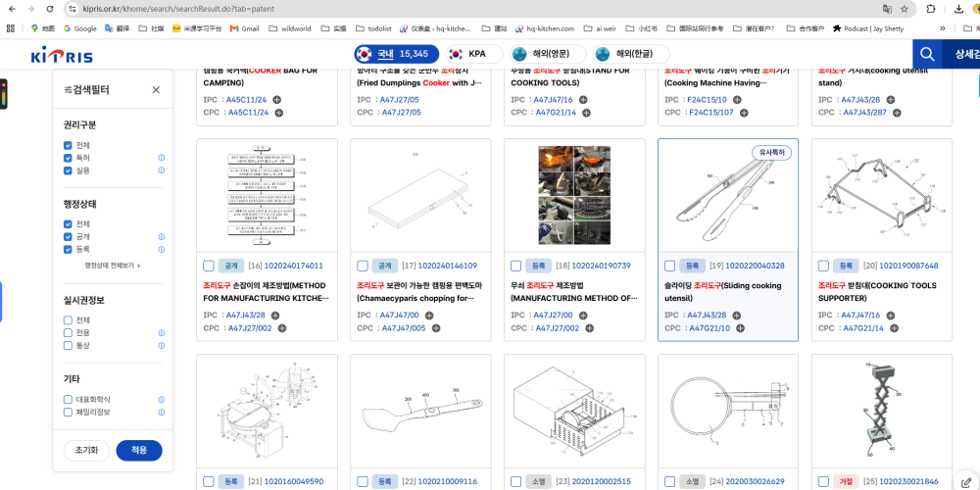Open the tongs drawing thumbnail for result 19
The width and height of the screenshot is (980, 490).
(x=728, y=195)
